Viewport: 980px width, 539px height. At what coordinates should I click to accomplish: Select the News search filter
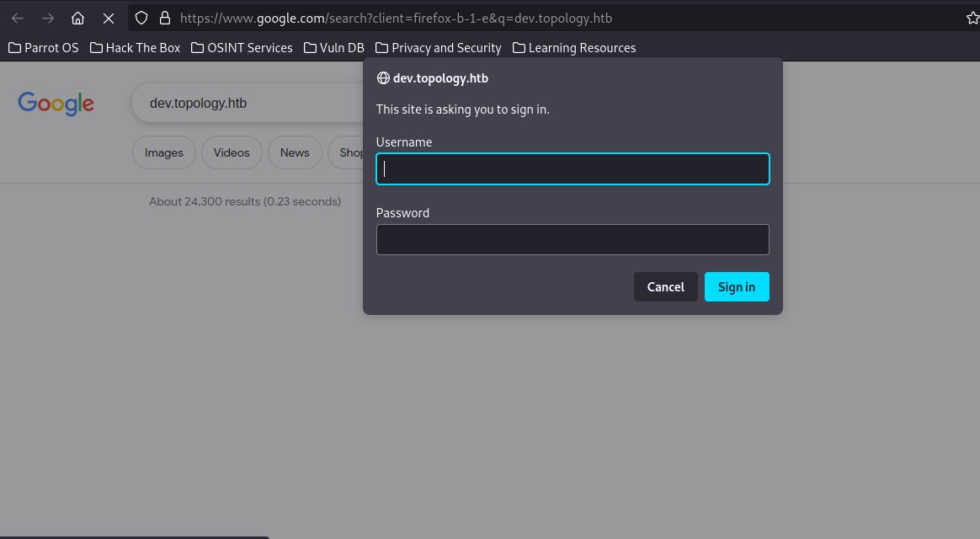[295, 152]
